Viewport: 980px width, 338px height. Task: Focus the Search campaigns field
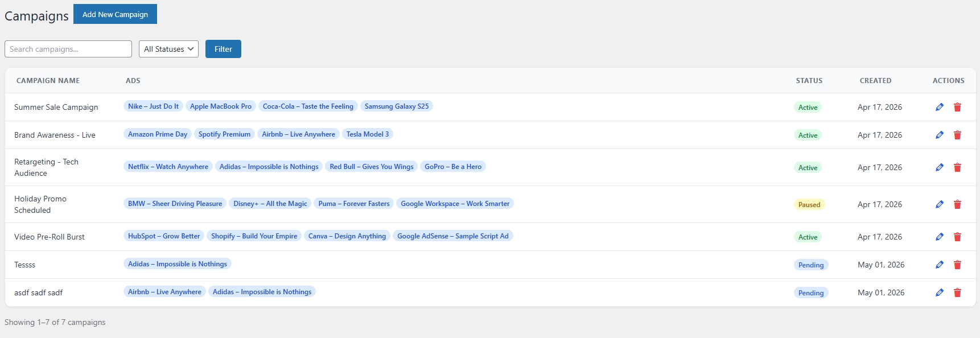coord(68,49)
